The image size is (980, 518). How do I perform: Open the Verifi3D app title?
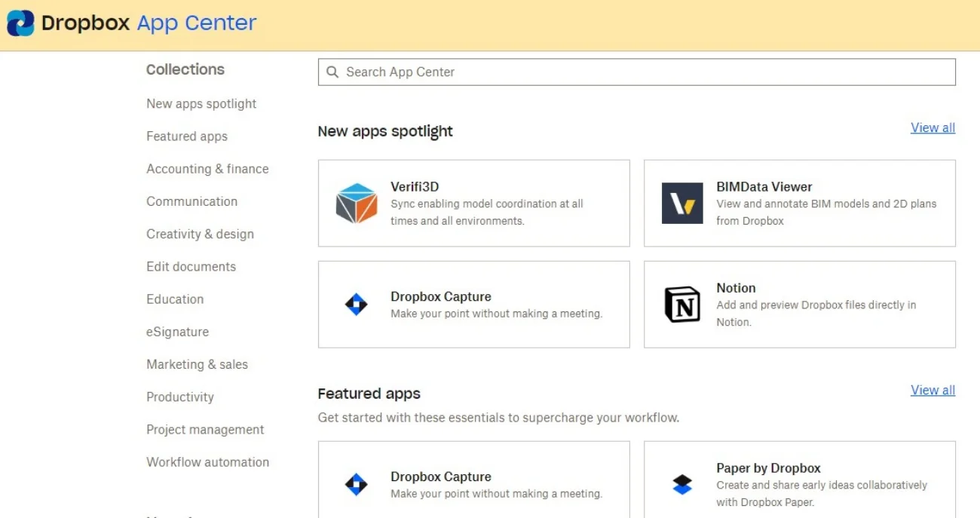point(415,187)
